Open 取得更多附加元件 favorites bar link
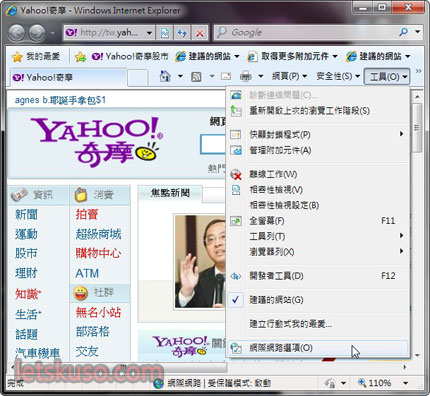 pyautogui.click(x=293, y=56)
